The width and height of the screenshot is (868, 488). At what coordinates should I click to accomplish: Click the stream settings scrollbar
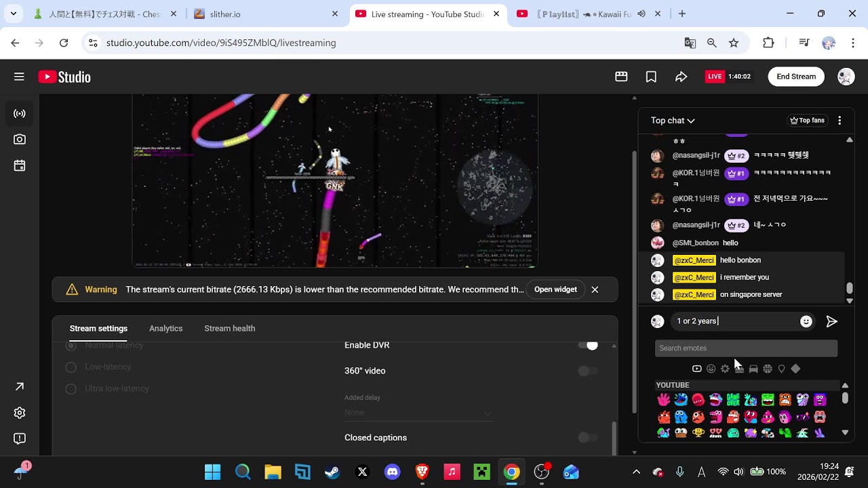pos(614,438)
